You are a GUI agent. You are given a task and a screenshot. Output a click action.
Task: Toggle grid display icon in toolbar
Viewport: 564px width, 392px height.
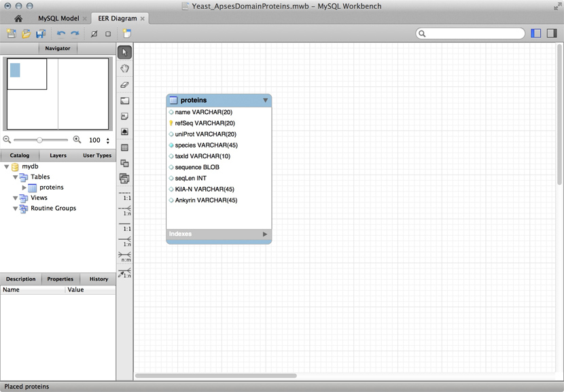click(x=94, y=34)
